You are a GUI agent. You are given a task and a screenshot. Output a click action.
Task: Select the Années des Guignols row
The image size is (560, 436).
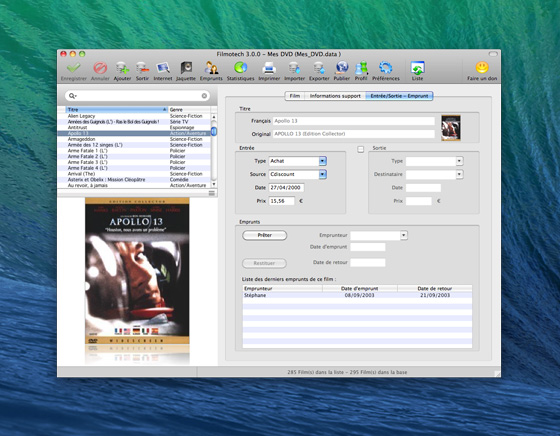(x=134, y=122)
